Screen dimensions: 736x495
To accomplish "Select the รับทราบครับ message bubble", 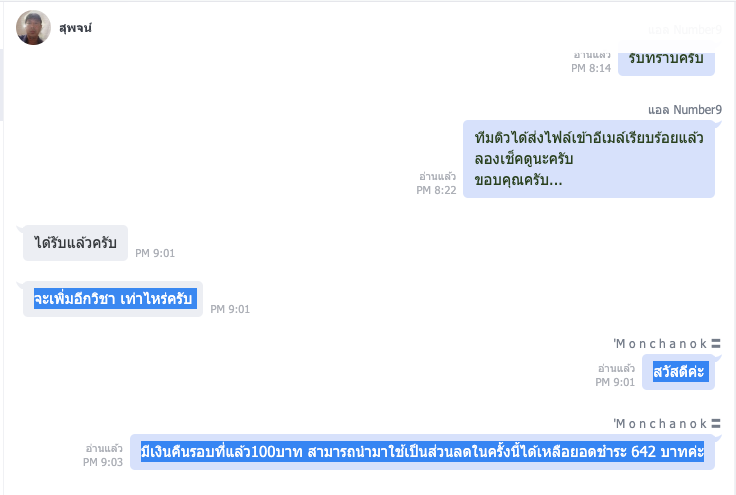I will point(666,59).
